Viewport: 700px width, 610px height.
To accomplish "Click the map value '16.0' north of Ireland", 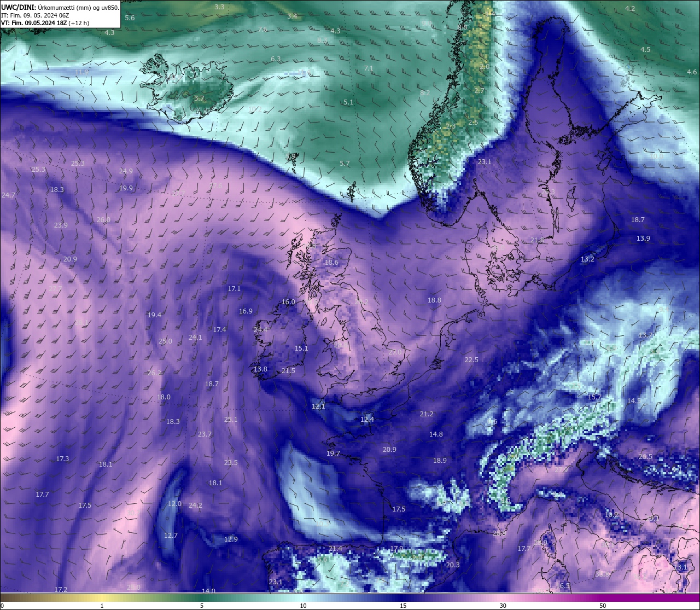I will coord(288,302).
